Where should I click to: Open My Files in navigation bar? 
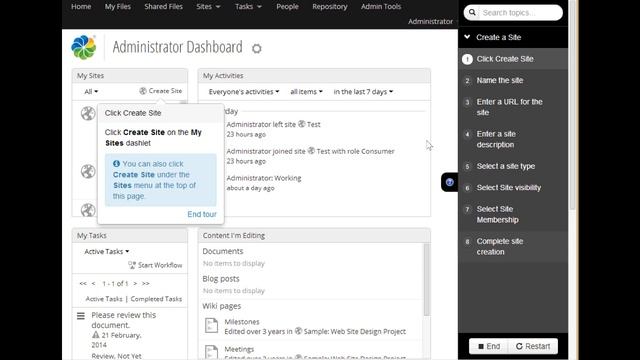[x=118, y=7]
